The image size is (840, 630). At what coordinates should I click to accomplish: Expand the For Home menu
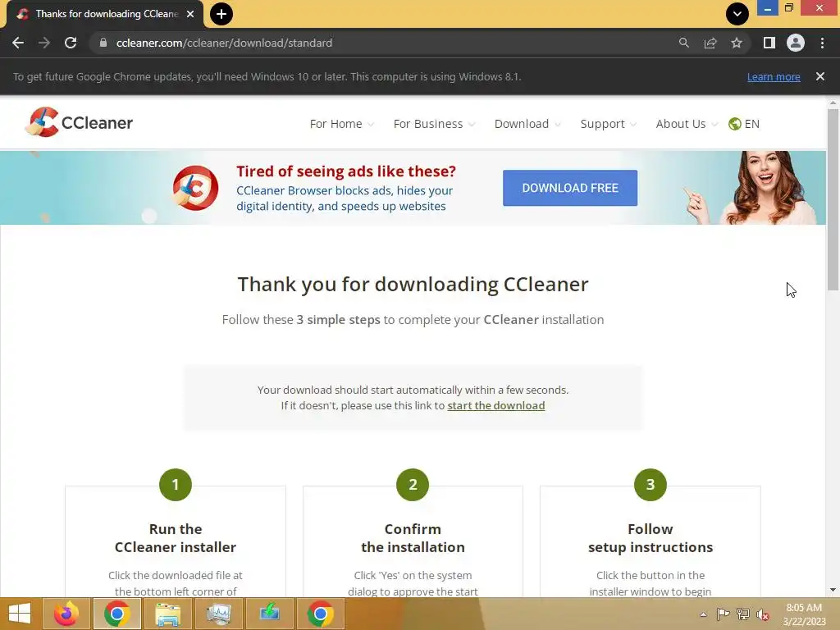click(341, 124)
